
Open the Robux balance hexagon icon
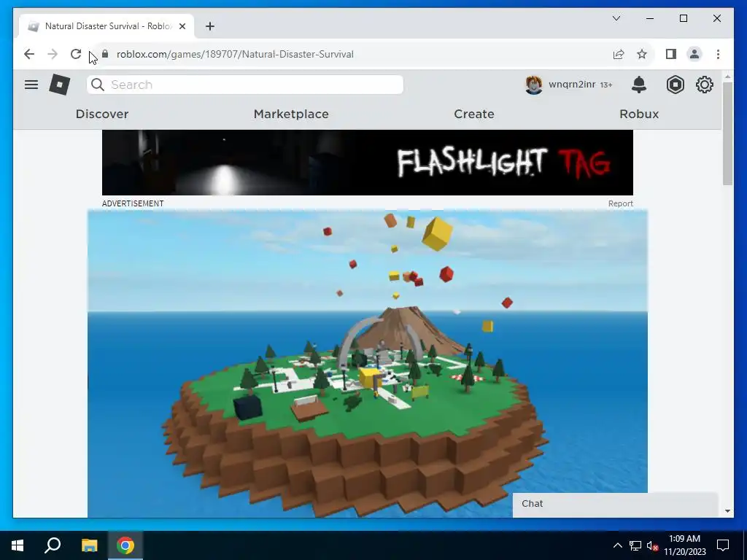(x=675, y=85)
